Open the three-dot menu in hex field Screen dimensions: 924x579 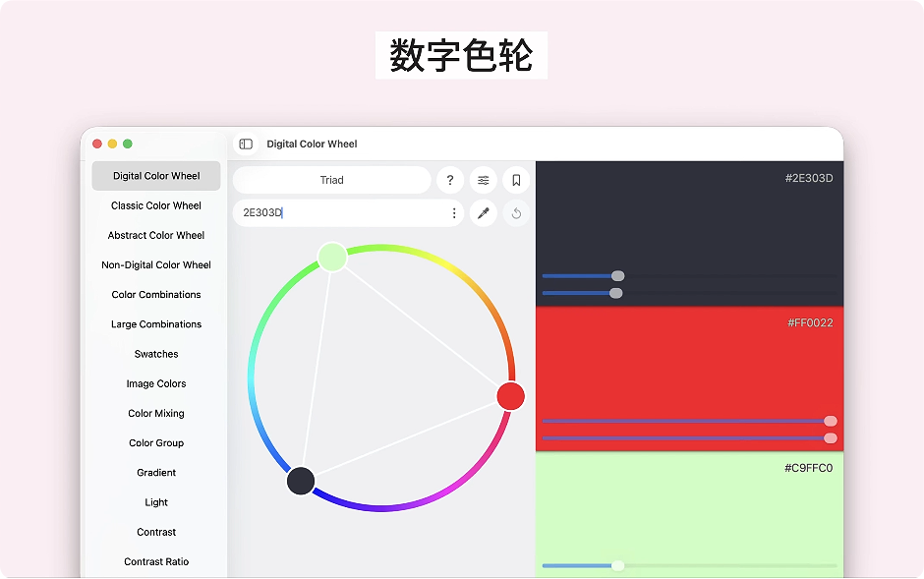pyautogui.click(x=453, y=213)
